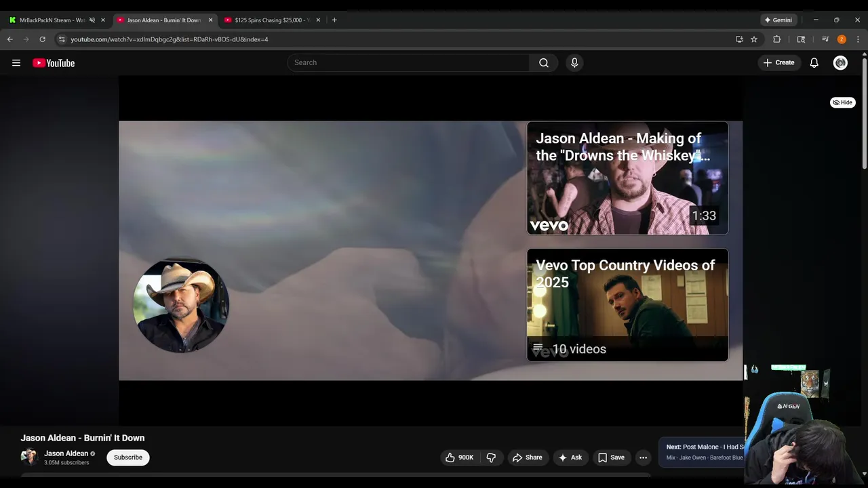The width and height of the screenshot is (868, 488).
Task: Click the browser back arrow
Action: click(x=9, y=39)
